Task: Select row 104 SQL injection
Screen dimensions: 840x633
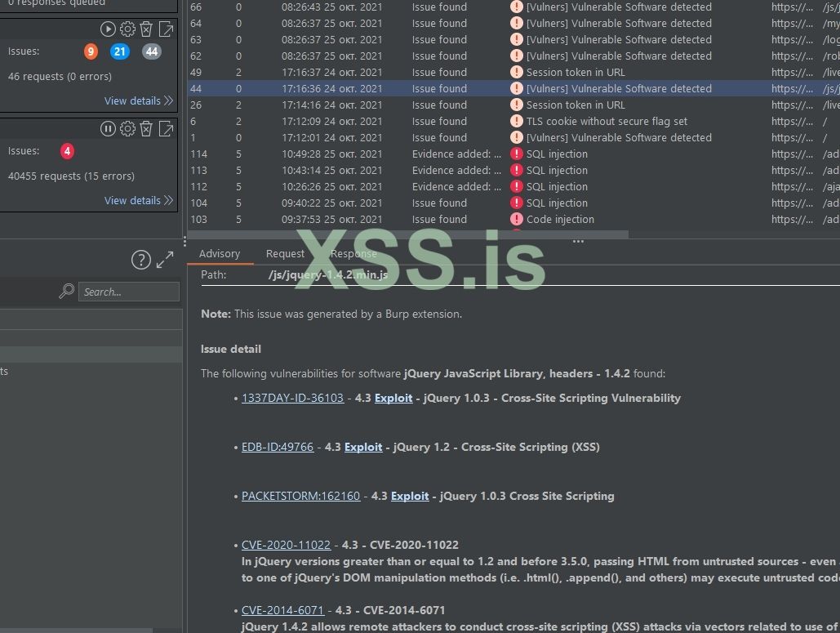Action: [513, 203]
